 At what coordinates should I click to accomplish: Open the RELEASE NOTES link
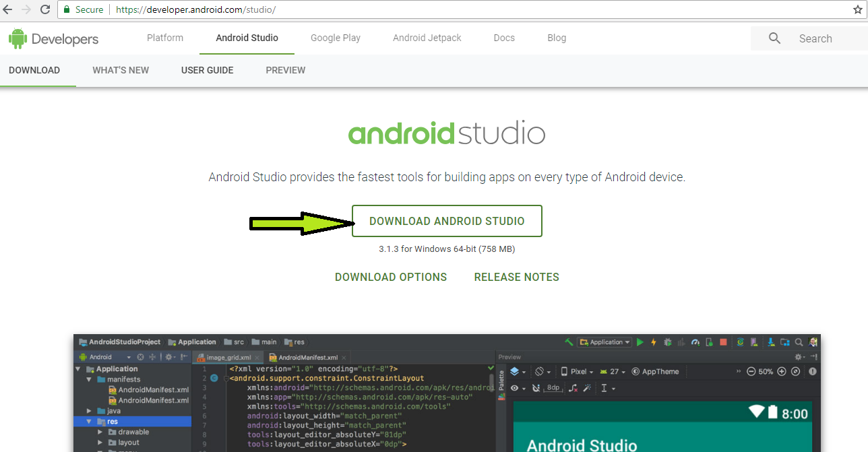[x=517, y=277]
